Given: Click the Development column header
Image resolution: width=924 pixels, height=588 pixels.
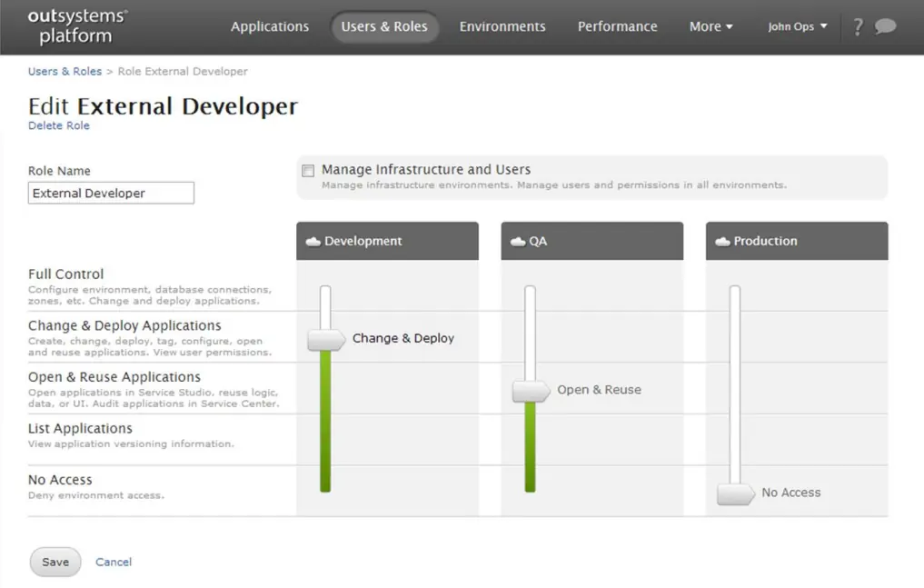Looking at the screenshot, I should (x=387, y=241).
